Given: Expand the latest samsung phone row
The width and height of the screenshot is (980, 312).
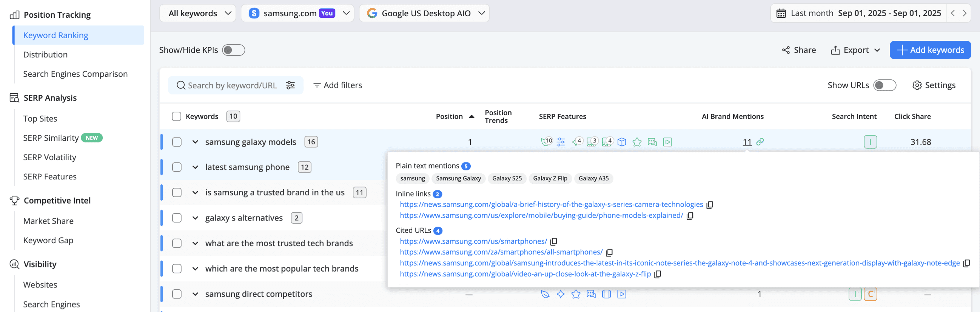Looking at the screenshot, I should pyautogui.click(x=195, y=167).
